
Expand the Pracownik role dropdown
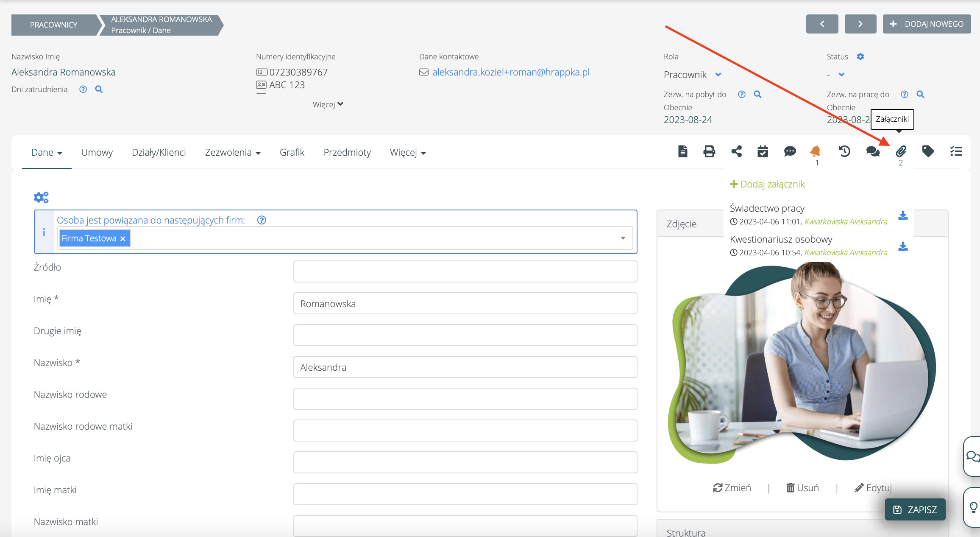718,75
